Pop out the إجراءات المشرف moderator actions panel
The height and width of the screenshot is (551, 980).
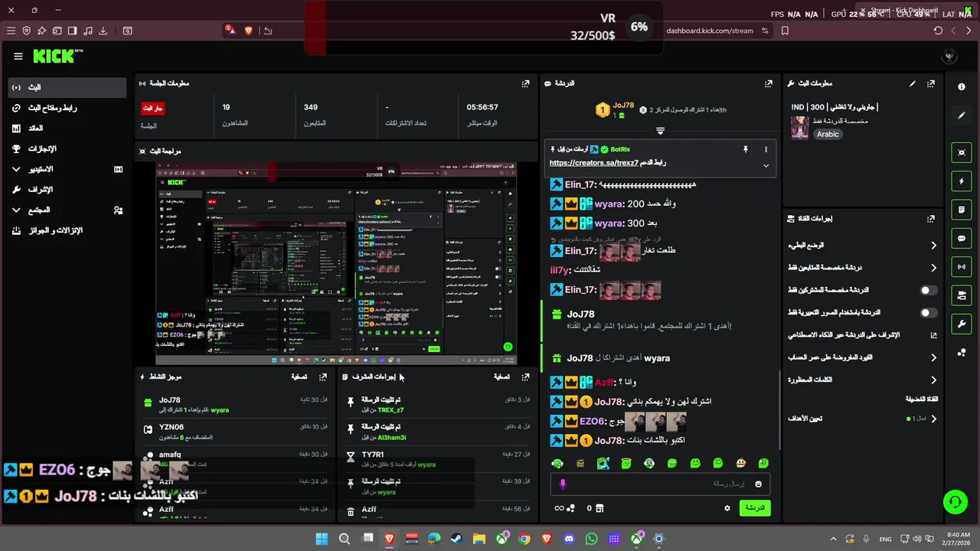click(525, 377)
